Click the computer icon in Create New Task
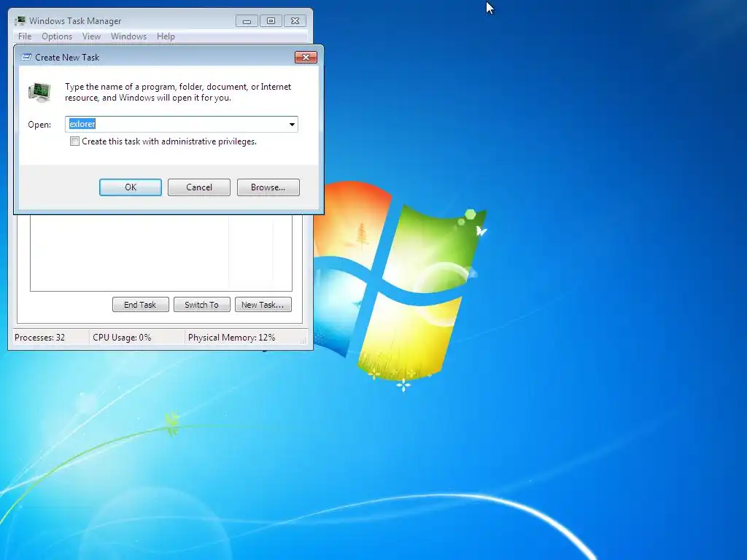 click(39, 93)
